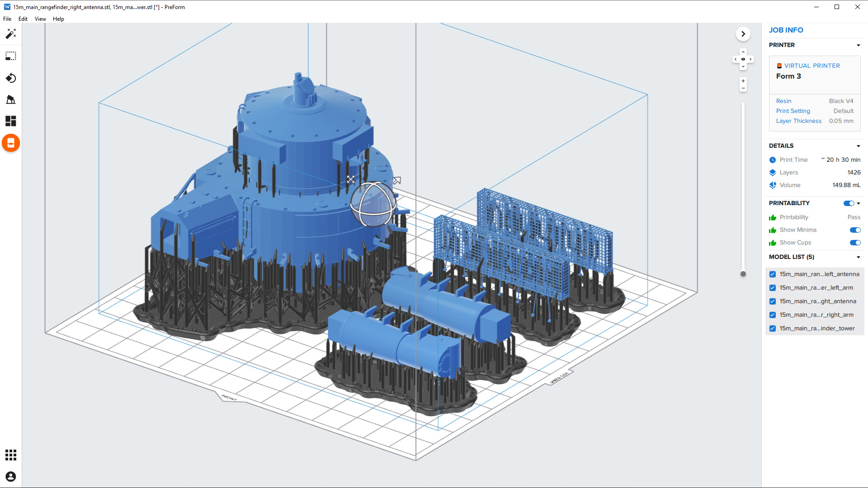This screenshot has height=488, width=868.
Task: Click the orange Start Print button
Action: (x=11, y=143)
